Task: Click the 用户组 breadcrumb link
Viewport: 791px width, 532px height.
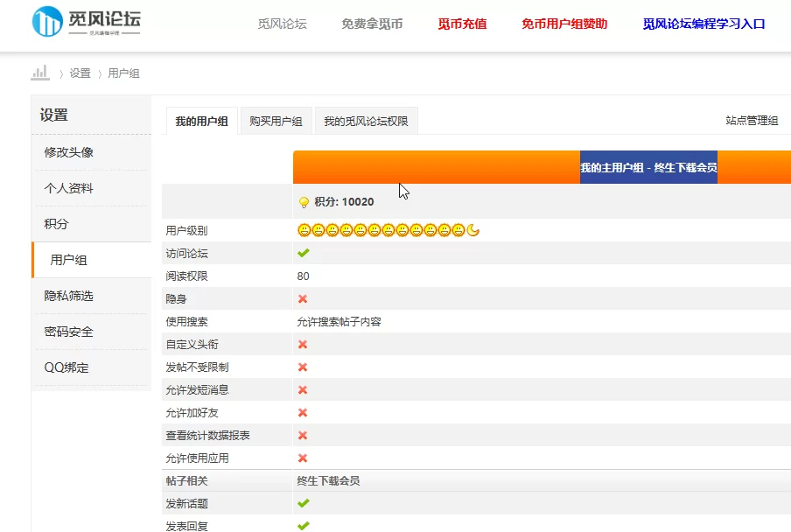Action: click(123, 73)
